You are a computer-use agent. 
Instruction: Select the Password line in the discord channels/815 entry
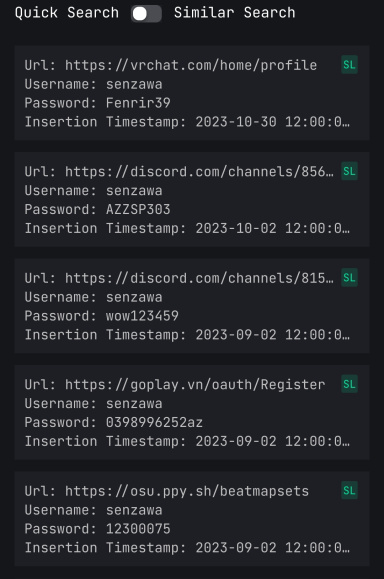coord(102,316)
